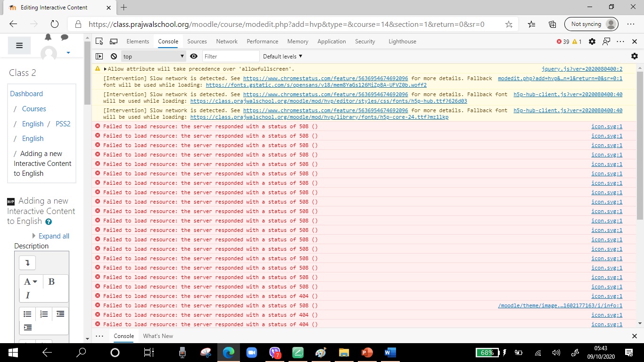Click the browser address bar
This screenshot has height=362, width=644.
click(x=286, y=24)
